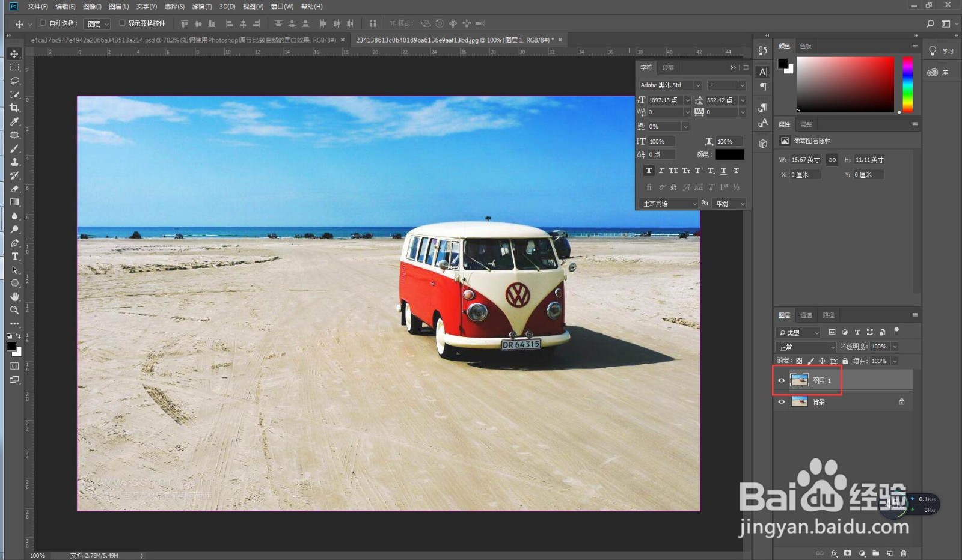Screen dimensions: 962x560
Task: Select the Lasso tool
Action: click(x=14, y=81)
